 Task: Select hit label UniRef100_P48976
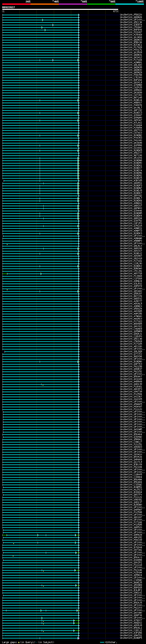131,105
